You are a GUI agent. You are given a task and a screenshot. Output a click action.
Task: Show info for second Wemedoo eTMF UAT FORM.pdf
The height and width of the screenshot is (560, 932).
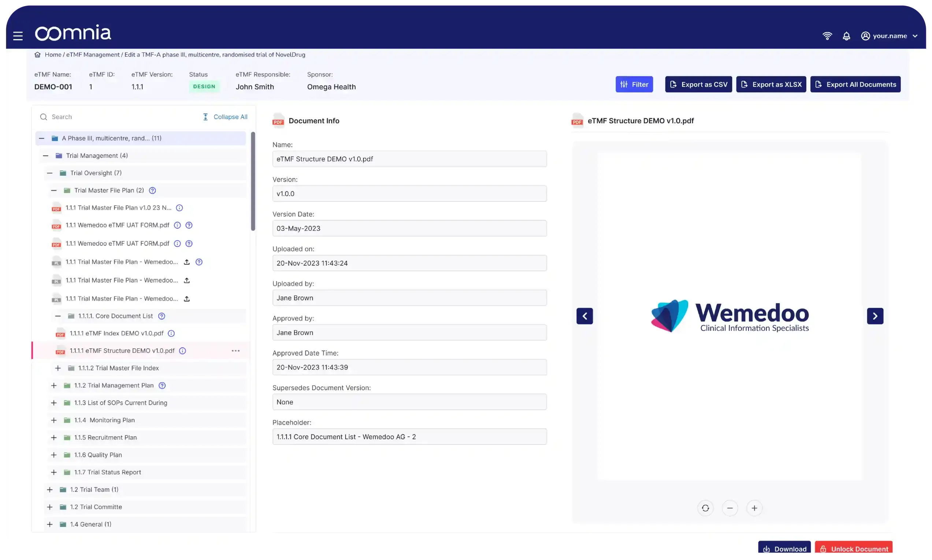(177, 244)
